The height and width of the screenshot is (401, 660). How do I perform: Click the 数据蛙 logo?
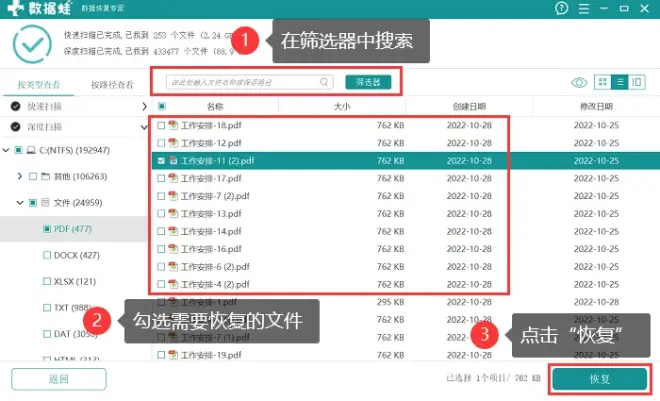40,8
